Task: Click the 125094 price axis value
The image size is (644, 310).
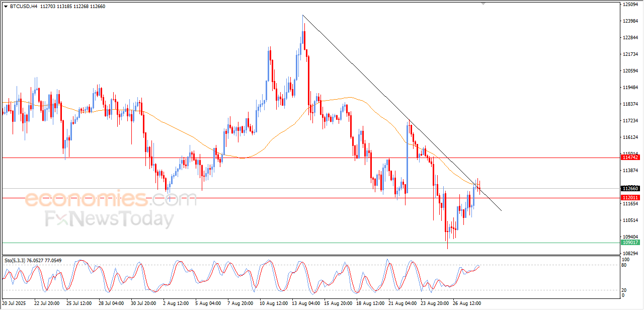Action: tap(630, 5)
